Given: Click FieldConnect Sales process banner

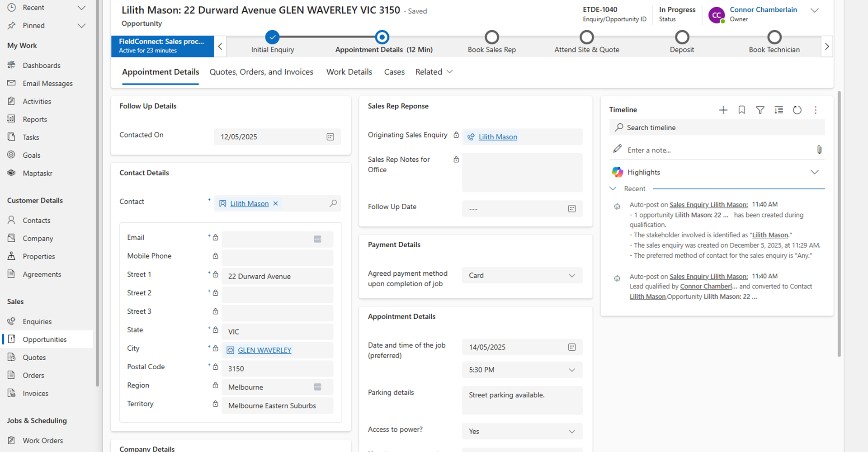Looking at the screenshot, I should tap(163, 46).
